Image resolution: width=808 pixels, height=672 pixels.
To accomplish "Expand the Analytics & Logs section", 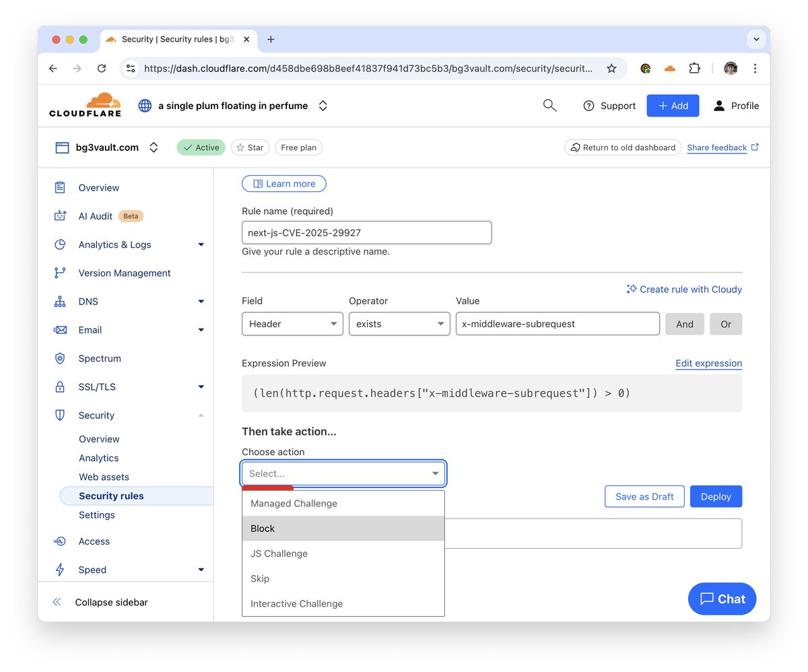I will pyautogui.click(x=201, y=244).
